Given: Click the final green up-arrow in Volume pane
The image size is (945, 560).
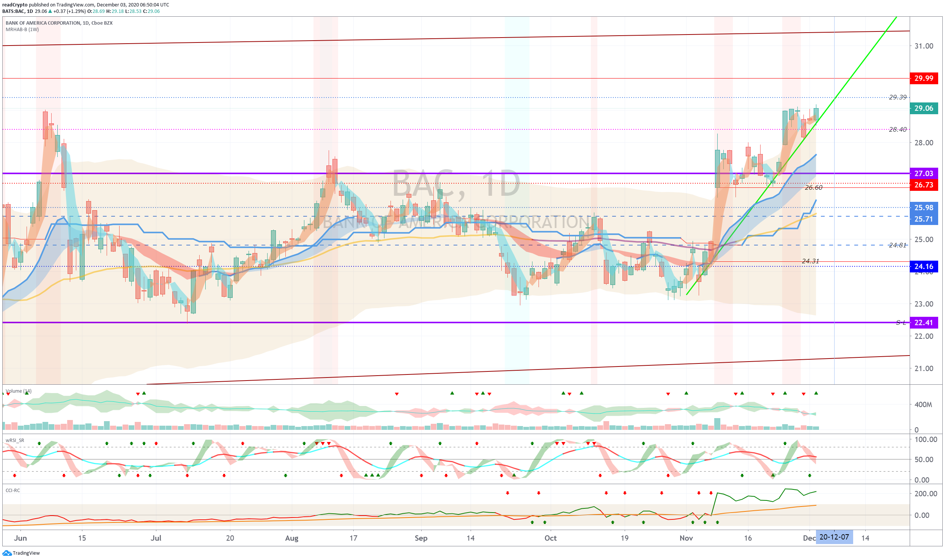Looking at the screenshot, I should (x=816, y=393).
